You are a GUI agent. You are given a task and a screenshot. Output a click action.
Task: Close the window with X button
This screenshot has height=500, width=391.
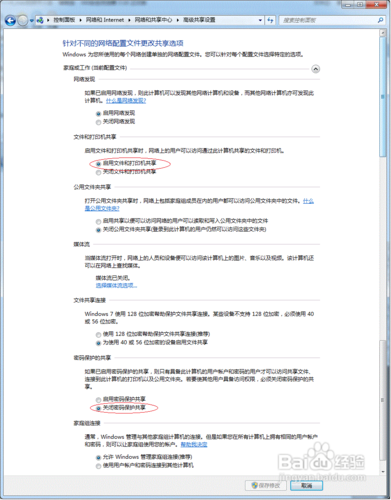point(377,5)
